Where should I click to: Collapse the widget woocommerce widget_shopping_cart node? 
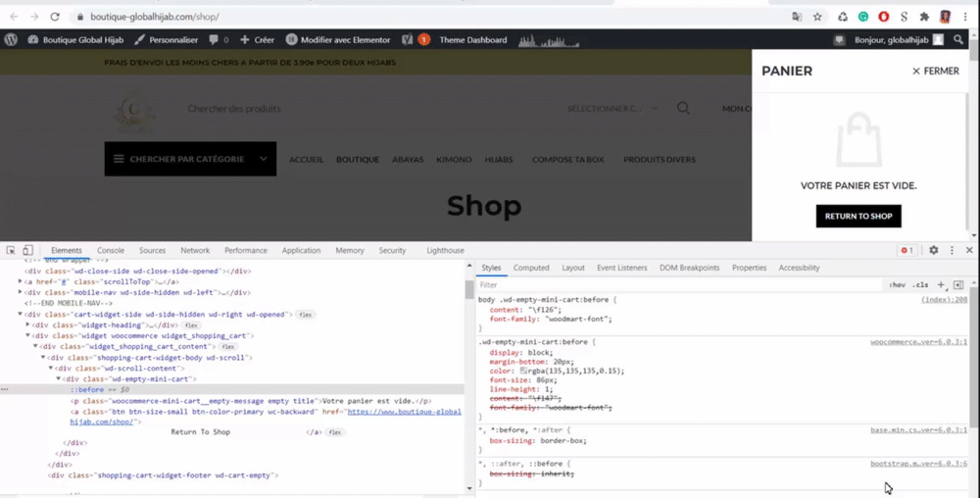(27, 335)
